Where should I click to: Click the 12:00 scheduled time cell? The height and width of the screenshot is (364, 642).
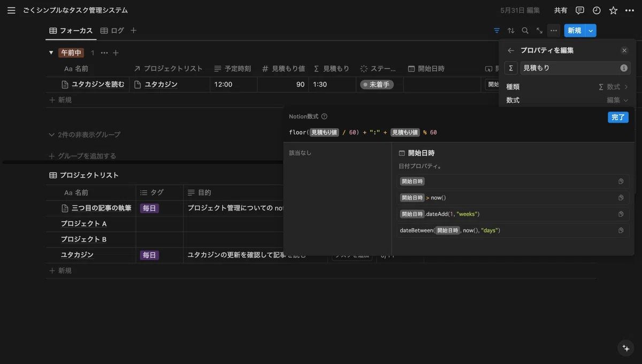[x=234, y=84]
